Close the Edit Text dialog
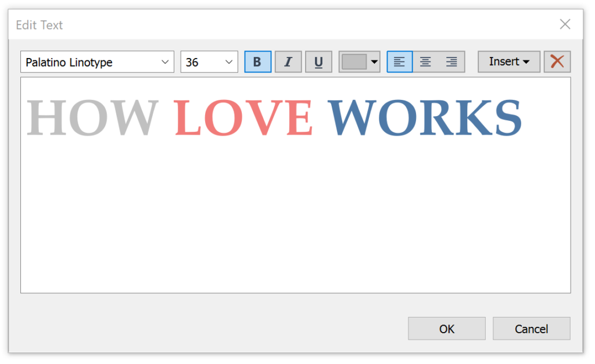595x364 pixels. [x=565, y=24]
